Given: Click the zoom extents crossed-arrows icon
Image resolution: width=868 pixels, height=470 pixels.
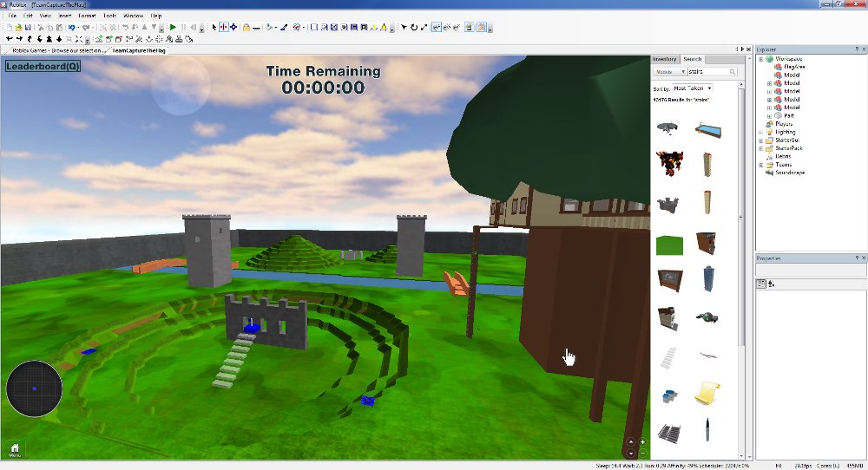Looking at the screenshot, I should [x=79, y=39].
